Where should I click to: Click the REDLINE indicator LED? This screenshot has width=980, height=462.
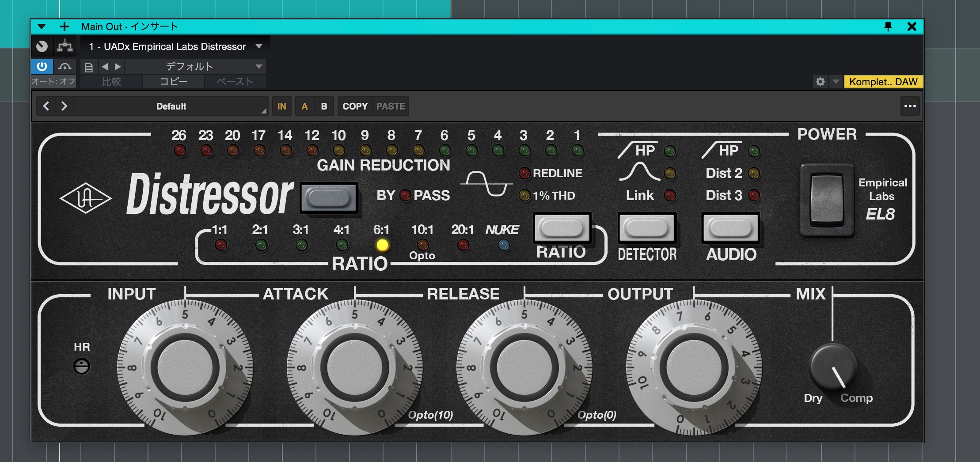(x=524, y=173)
